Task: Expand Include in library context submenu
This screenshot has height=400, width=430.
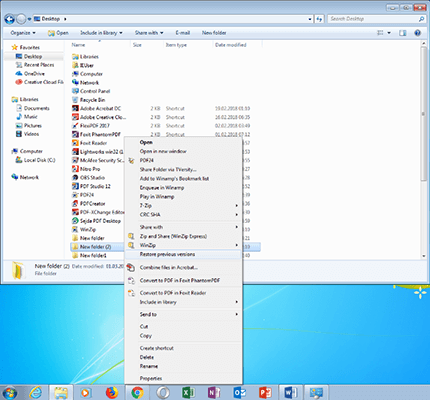Action: point(183,302)
